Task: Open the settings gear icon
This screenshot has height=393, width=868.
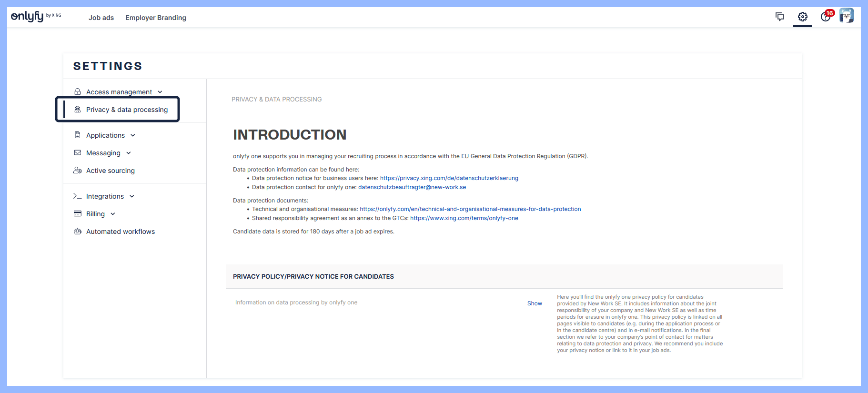Action: coord(802,17)
